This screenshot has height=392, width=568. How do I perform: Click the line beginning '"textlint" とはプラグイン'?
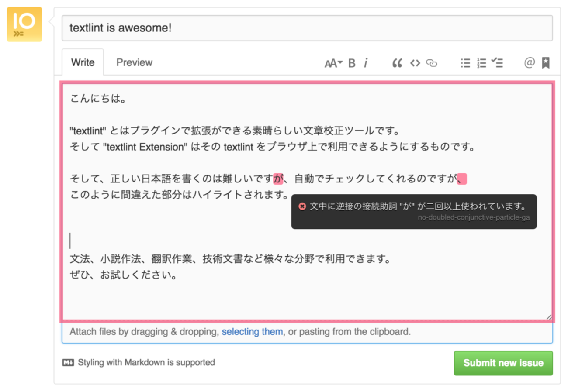pos(235,131)
